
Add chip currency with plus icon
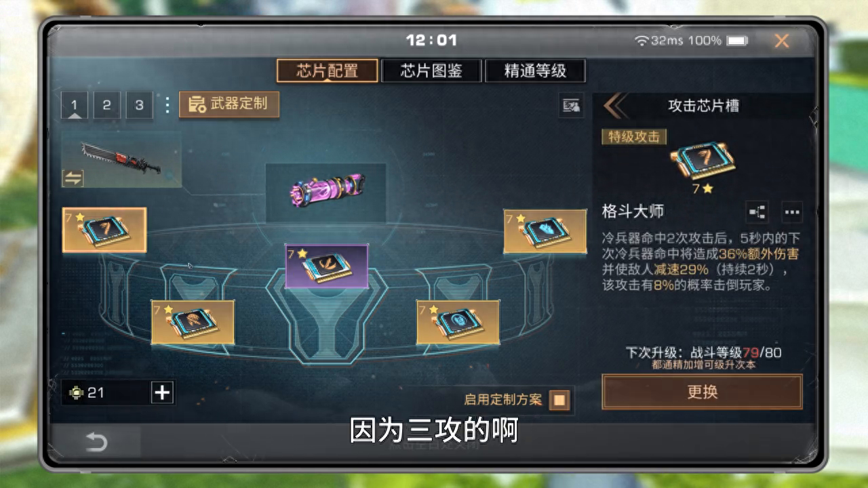pos(161,392)
